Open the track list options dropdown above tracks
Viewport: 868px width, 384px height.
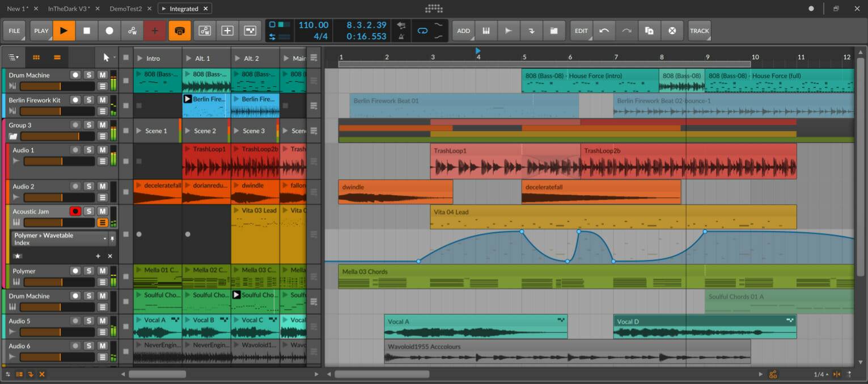click(14, 57)
